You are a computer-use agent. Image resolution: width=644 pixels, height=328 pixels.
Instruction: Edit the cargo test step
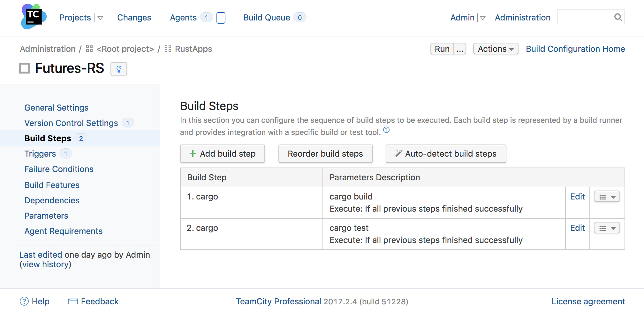[x=578, y=228]
